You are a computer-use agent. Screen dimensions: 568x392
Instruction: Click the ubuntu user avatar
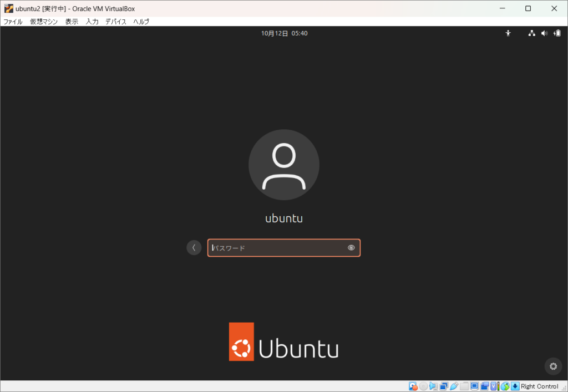coord(283,165)
